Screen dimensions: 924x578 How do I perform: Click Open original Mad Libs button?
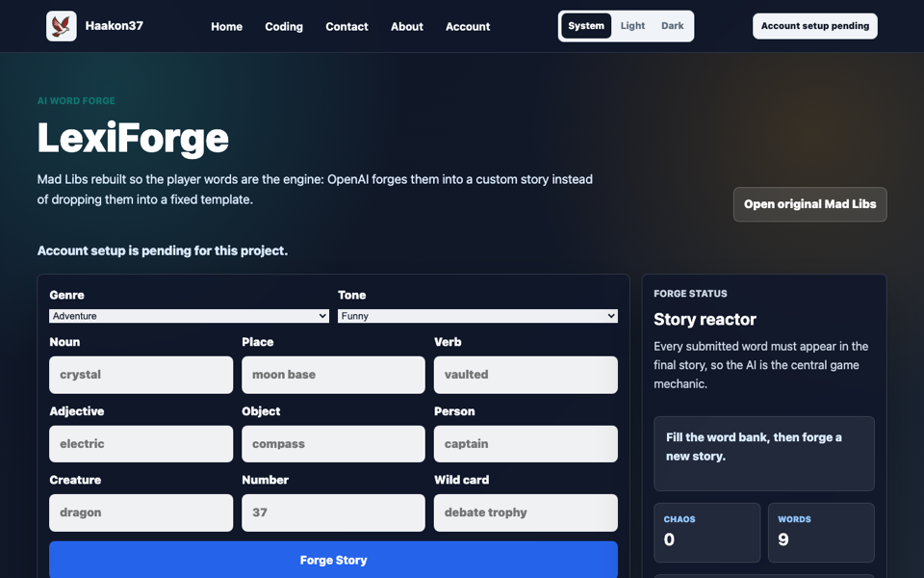coord(809,204)
